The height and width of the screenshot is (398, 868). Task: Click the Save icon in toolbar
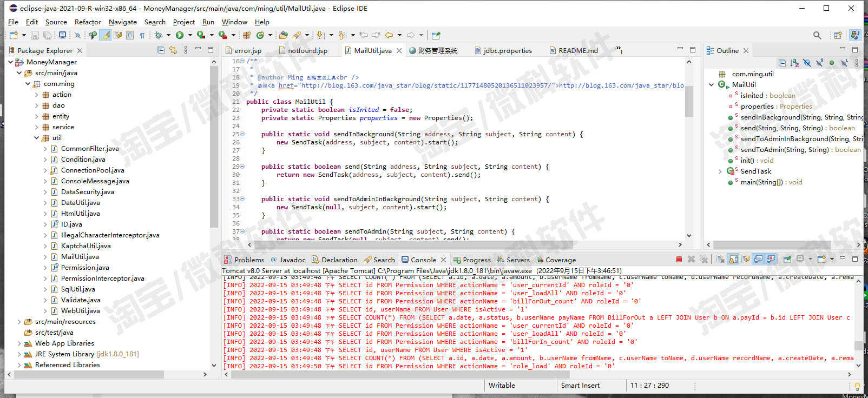35,35
